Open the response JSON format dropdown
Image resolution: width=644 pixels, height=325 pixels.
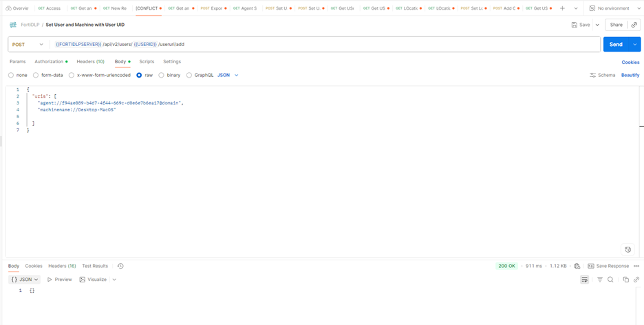[x=25, y=280]
